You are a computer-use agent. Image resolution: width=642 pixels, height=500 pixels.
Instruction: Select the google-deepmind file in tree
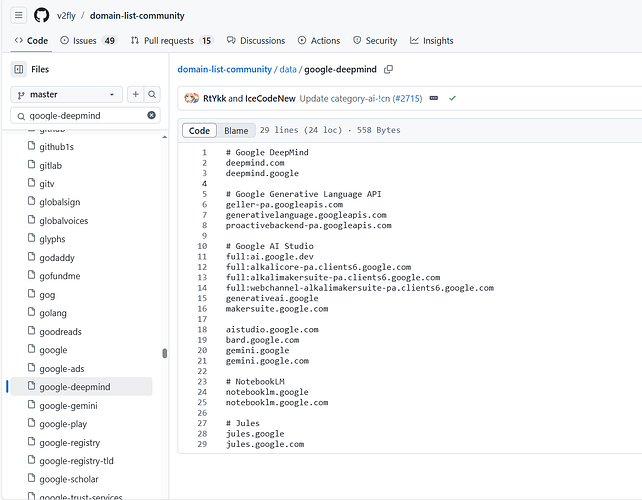pyautogui.click(x=81, y=387)
